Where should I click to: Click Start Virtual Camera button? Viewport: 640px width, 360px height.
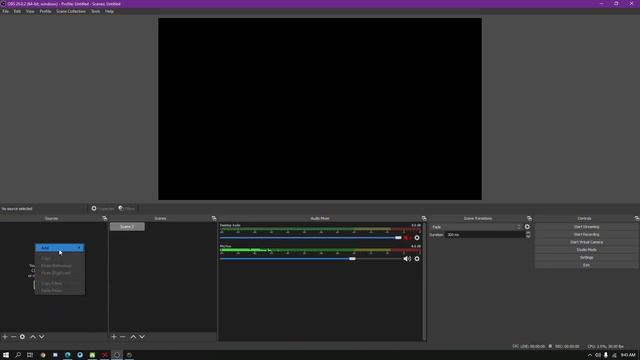(586, 242)
